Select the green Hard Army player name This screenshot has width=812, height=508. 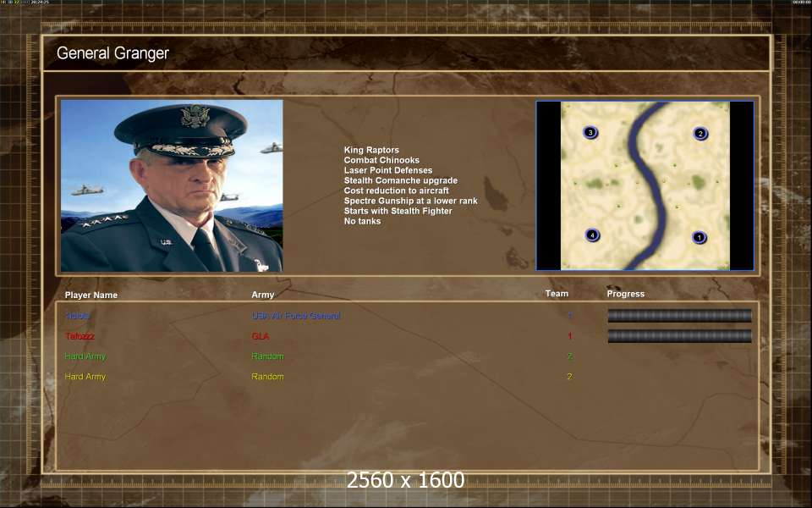point(85,356)
